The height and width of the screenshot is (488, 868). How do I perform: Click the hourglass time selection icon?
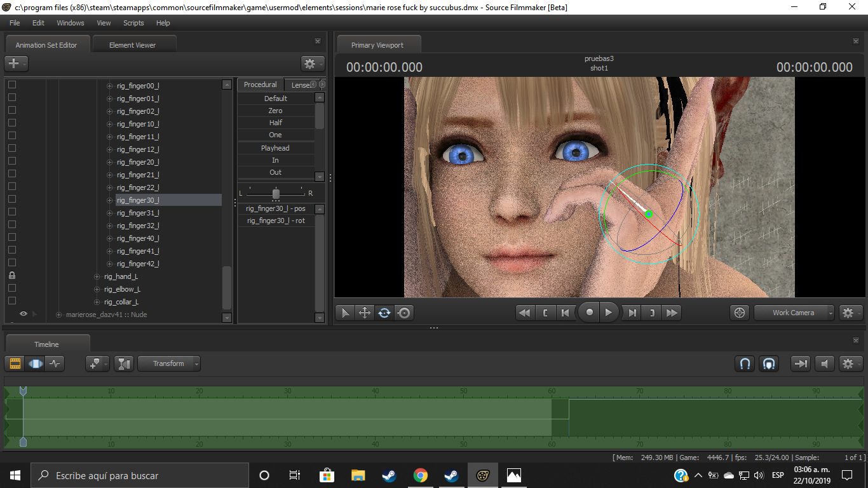[124, 363]
